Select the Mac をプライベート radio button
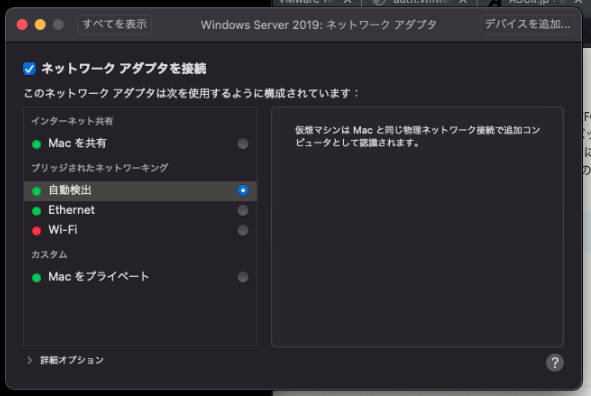The width and height of the screenshot is (591, 396). click(243, 277)
